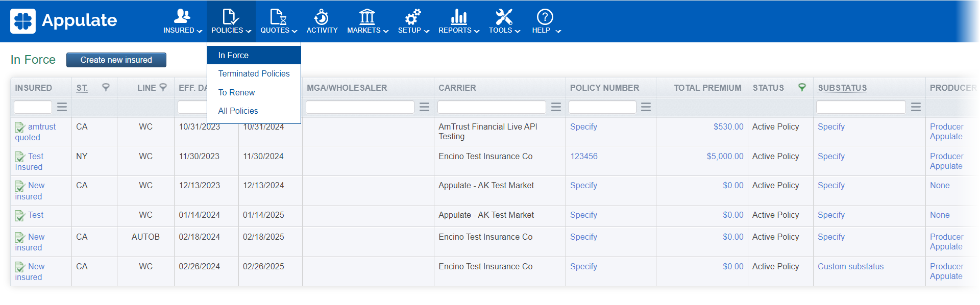Viewport: 980px width, 305px height.
Task: Open policy number 123456 link
Action: pyautogui.click(x=583, y=156)
